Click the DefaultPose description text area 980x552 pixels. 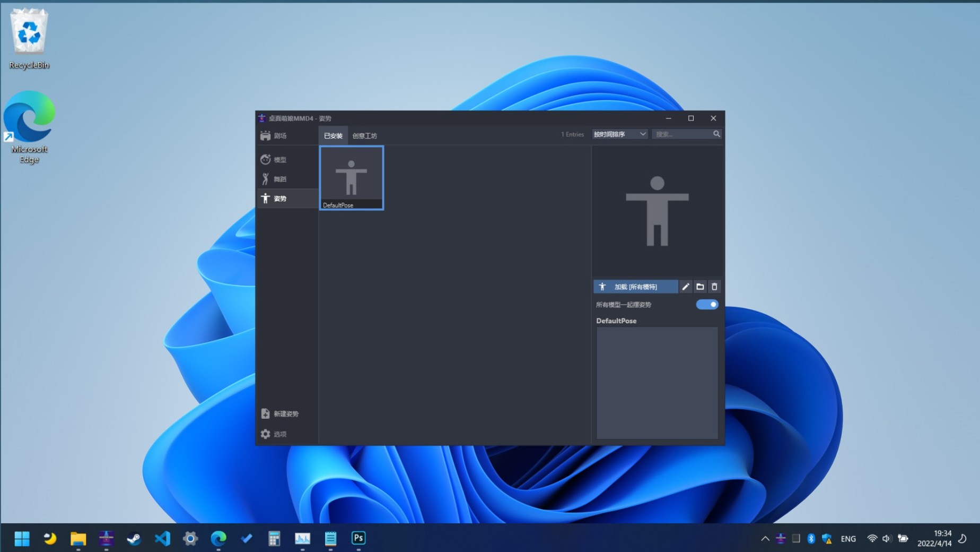(x=657, y=383)
